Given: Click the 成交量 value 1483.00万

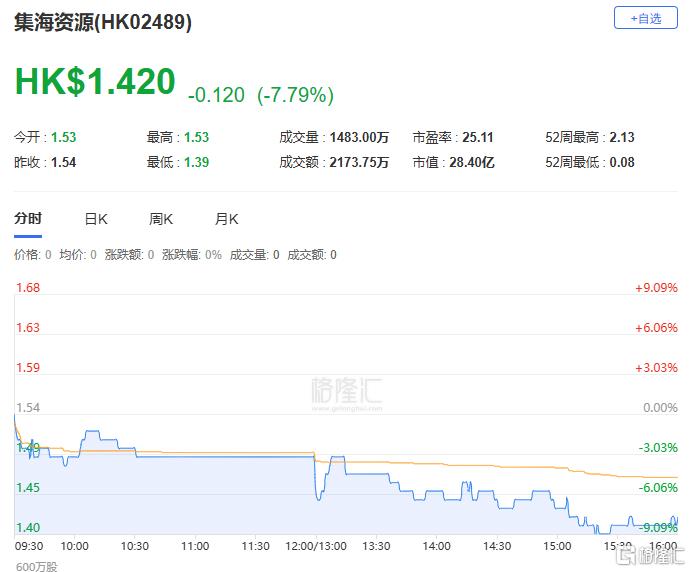Looking at the screenshot, I should [359, 137].
